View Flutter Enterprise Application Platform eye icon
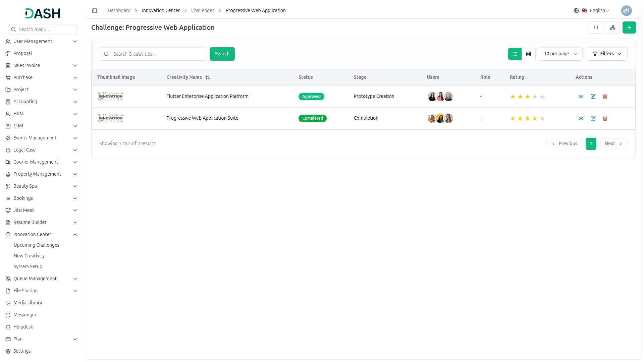 pyautogui.click(x=581, y=97)
